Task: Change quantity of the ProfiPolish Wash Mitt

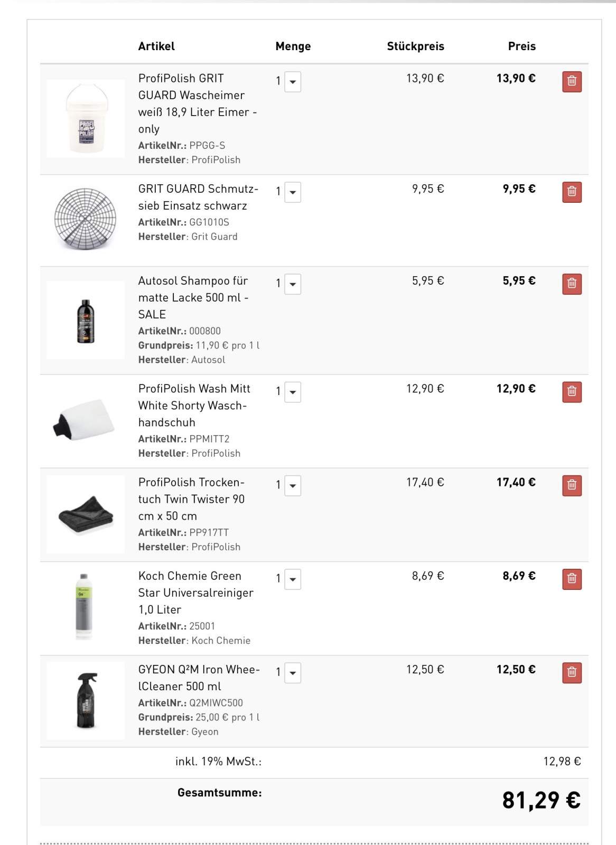Action: (x=293, y=392)
